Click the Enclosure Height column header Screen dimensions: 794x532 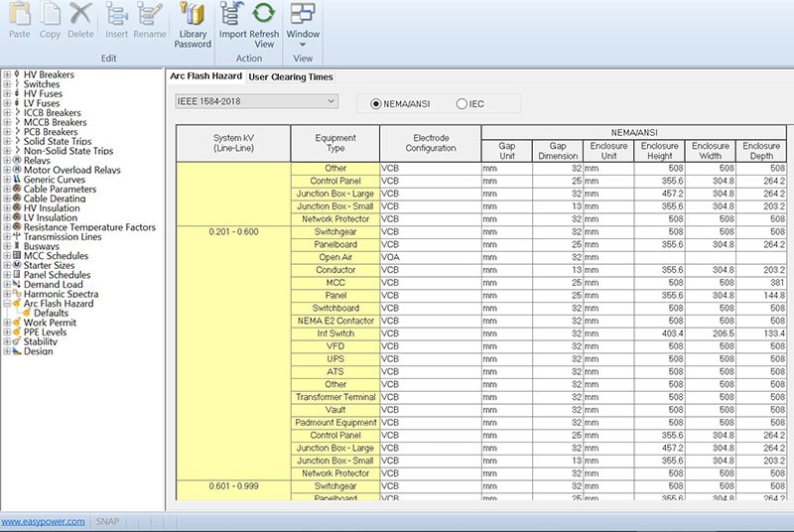coord(659,151)
